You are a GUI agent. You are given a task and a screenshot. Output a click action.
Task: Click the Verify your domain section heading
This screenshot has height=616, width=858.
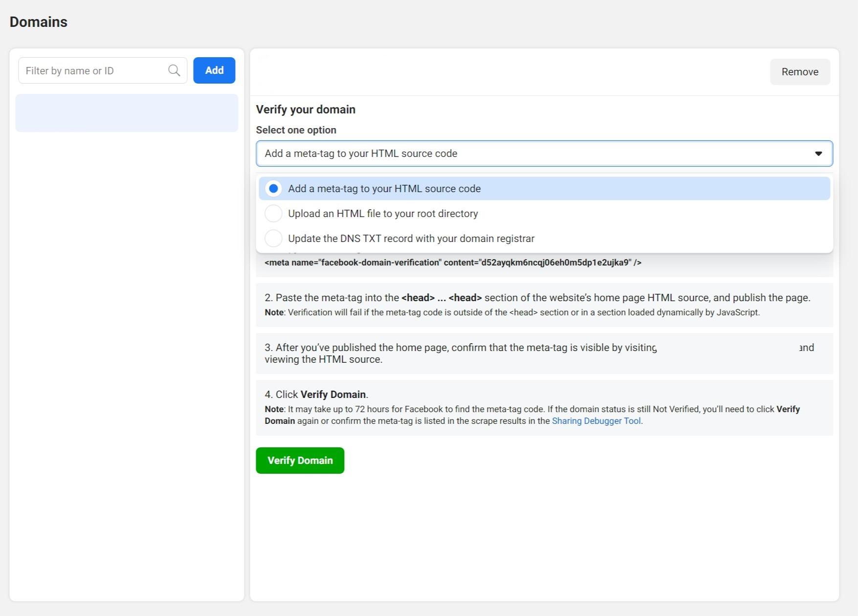tap(305, 109)
